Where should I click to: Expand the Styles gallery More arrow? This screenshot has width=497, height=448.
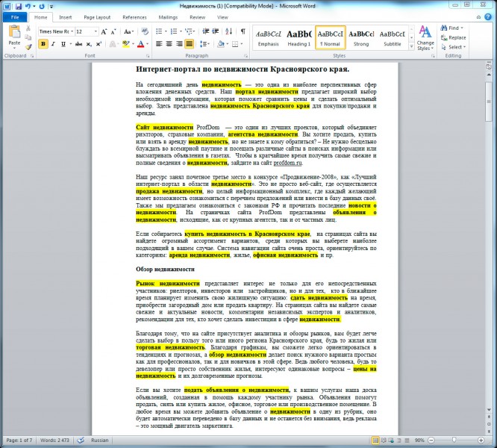tap(411, 47)
